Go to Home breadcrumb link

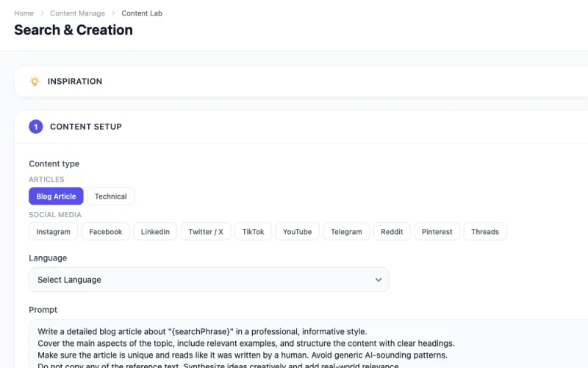24,13
